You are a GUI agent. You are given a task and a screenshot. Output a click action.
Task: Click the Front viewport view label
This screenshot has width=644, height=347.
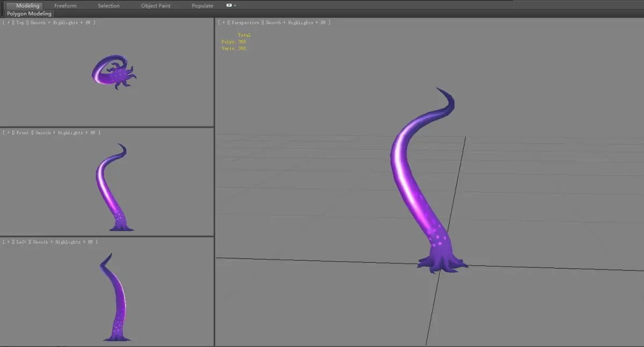point(23,133)
